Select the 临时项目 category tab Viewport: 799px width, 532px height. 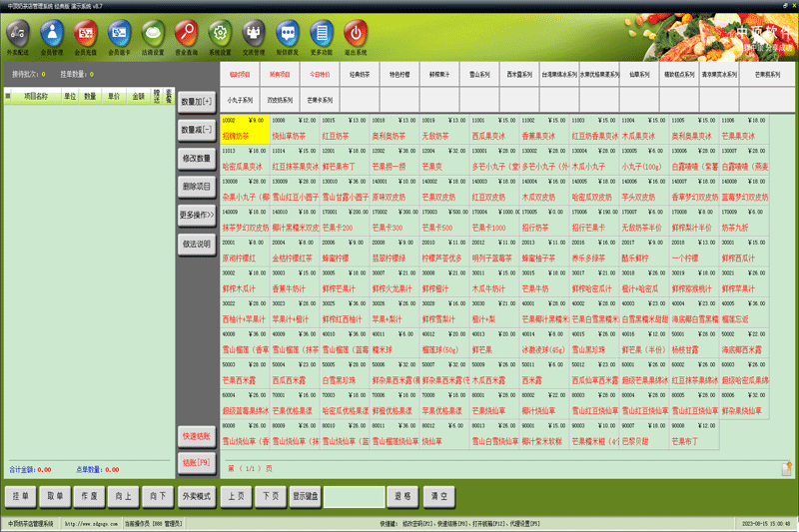coord(240,74)
